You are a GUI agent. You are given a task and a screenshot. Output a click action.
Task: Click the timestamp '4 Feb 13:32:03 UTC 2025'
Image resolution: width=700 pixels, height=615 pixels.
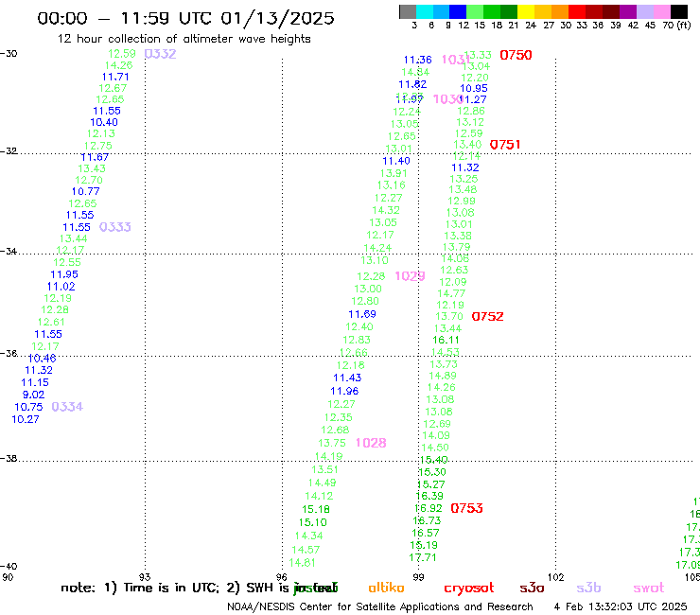coord(621,606)
